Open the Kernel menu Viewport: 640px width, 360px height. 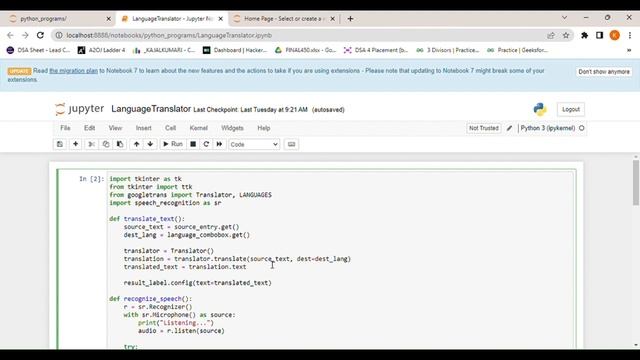pos(198,128)
